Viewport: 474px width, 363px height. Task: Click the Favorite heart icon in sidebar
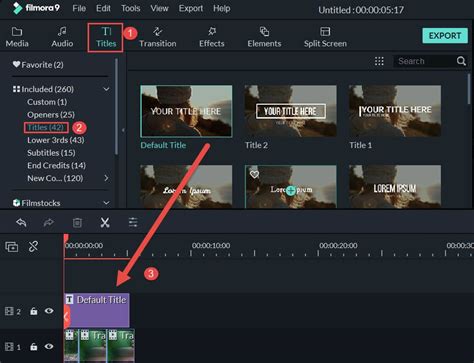tap(16, 64)
